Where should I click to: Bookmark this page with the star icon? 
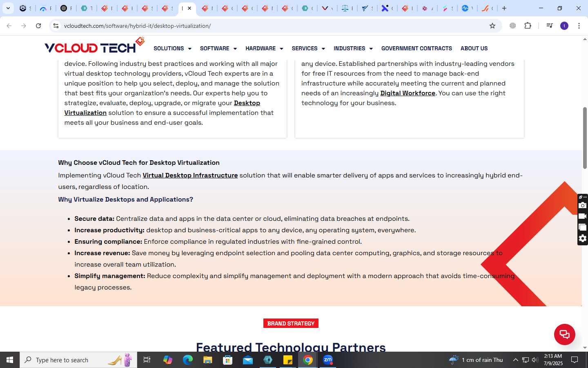click(492, 26)
